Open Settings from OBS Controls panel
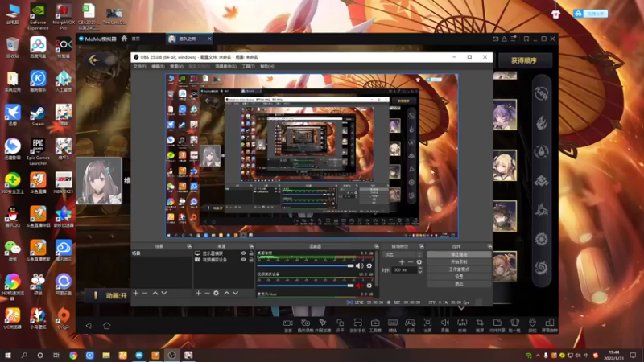 [x=459, y=277]
